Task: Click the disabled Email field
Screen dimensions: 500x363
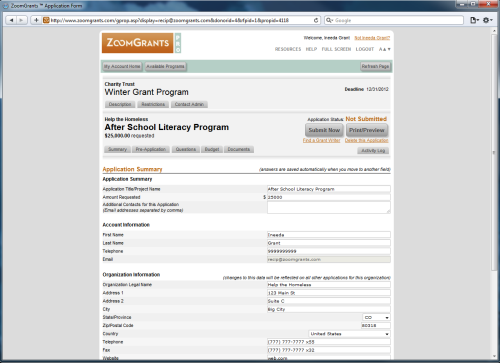Action: [329, 259]
